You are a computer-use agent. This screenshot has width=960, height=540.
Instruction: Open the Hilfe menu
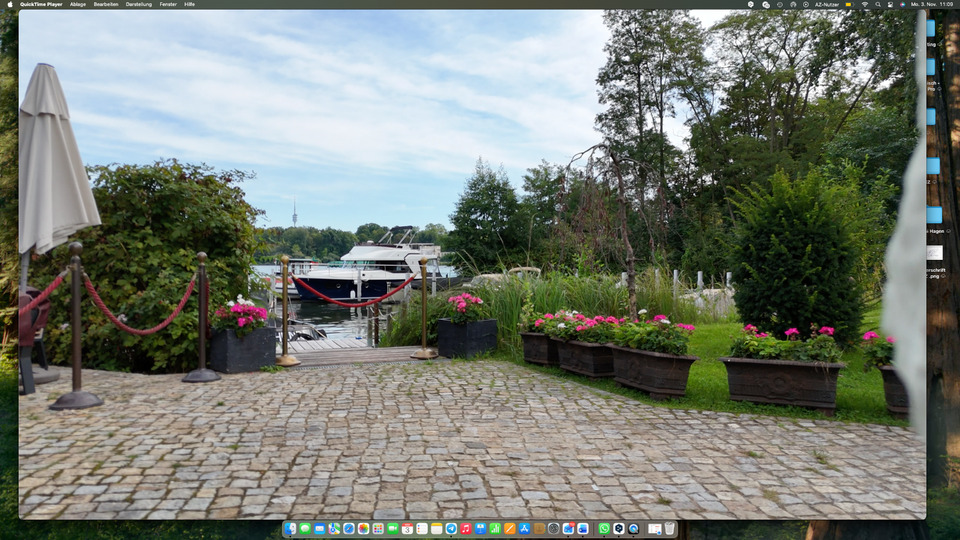tap(190, 4)
